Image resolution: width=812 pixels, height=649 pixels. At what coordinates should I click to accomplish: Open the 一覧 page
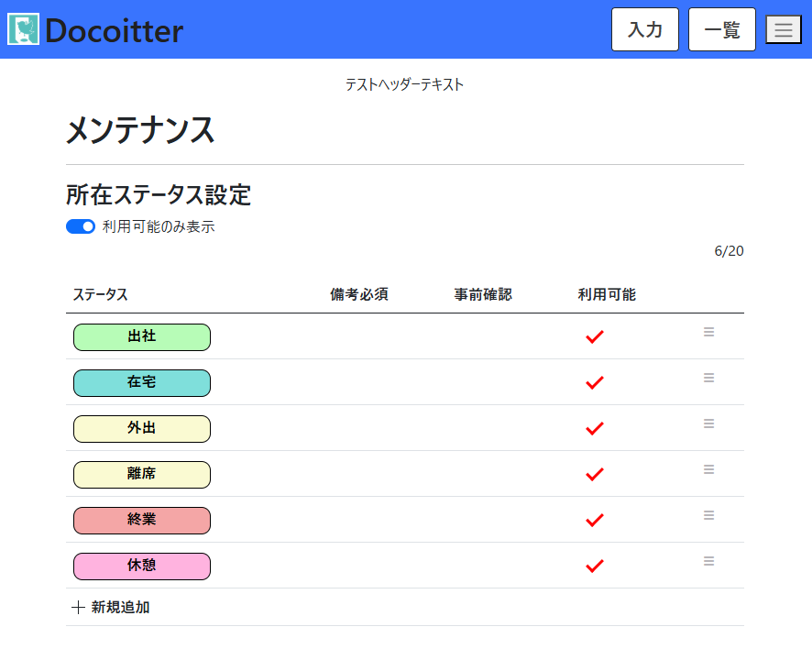point(721,29)
